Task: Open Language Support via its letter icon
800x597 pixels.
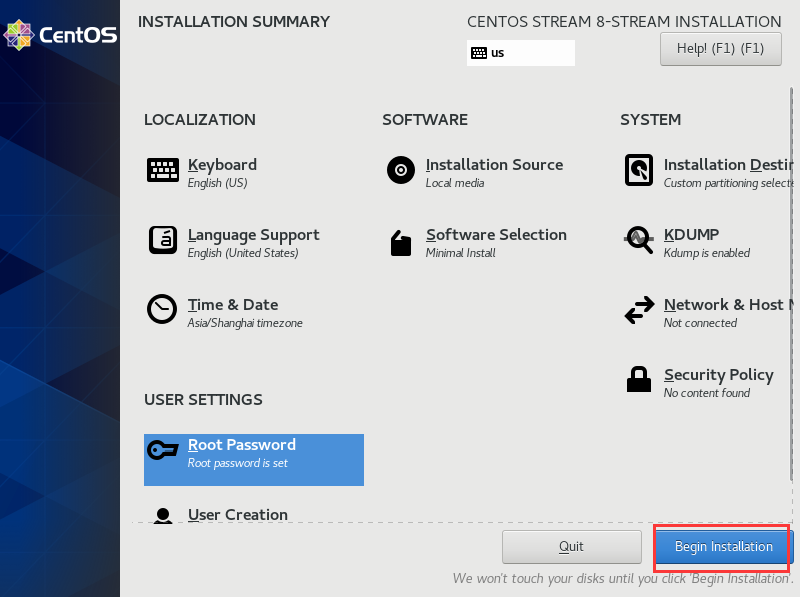Action: (163, 240)
